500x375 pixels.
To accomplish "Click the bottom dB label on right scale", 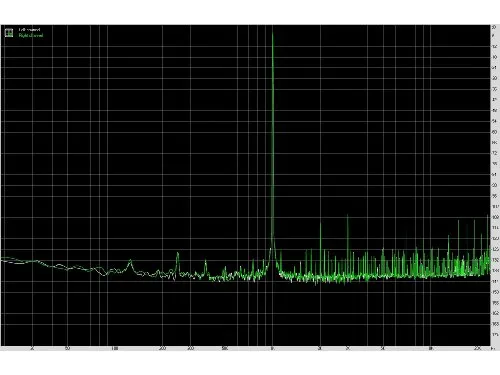I will click(495, 334).
